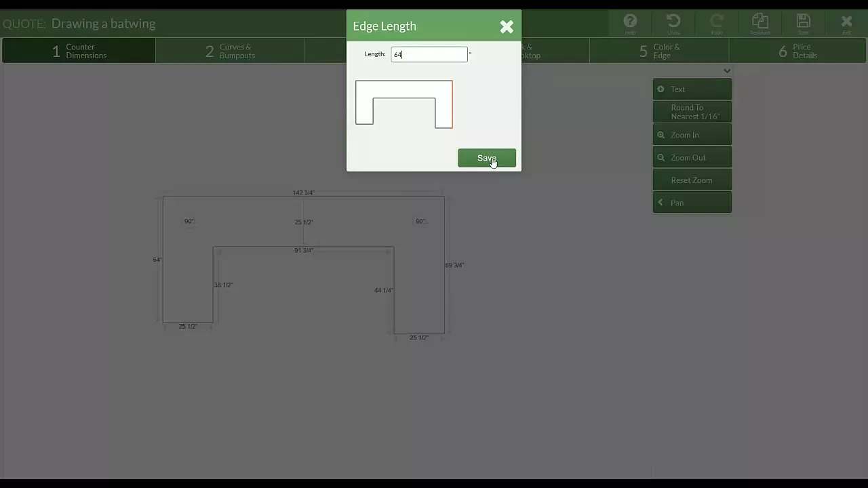This screenshot has width=868, height=488.
Task: Click the Save disk icon in toolbar
Action: click(804, 24)
